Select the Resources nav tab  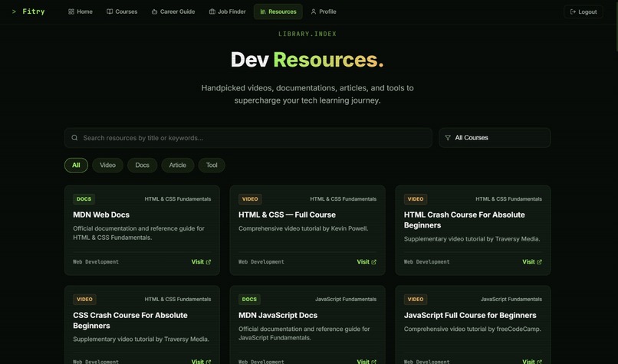pyautogui.click(x=278, y=11)
